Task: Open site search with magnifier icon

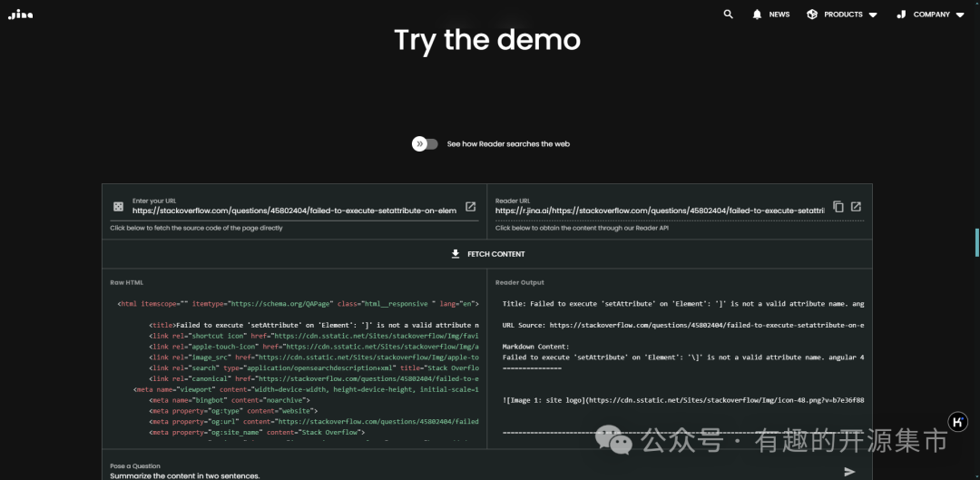Action: click(728, 15)
